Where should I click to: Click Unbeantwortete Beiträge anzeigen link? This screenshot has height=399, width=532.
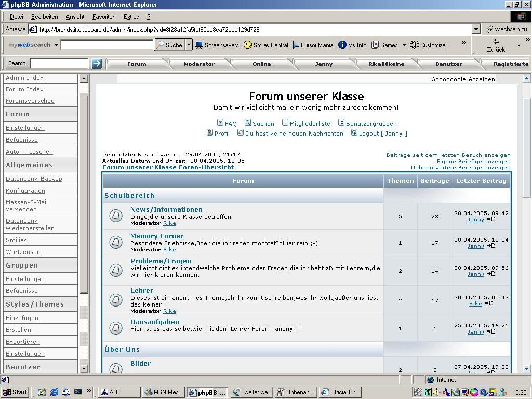point(460,168)
